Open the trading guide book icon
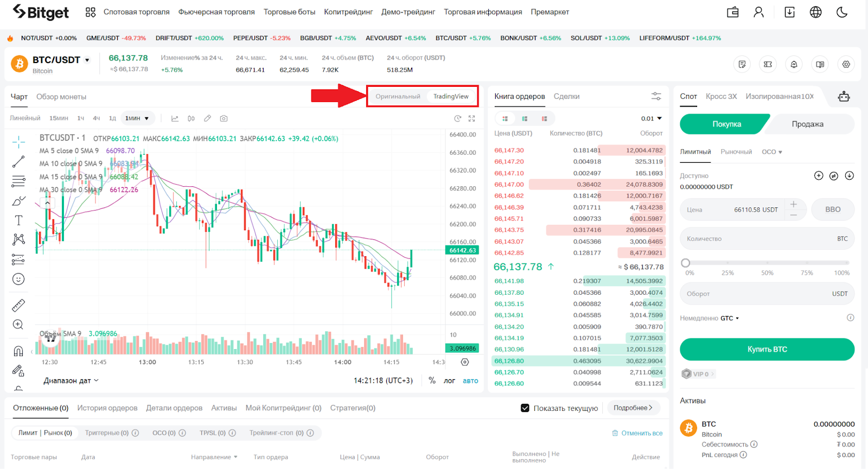This screenshot has width=868, height=469. (820, 65)
